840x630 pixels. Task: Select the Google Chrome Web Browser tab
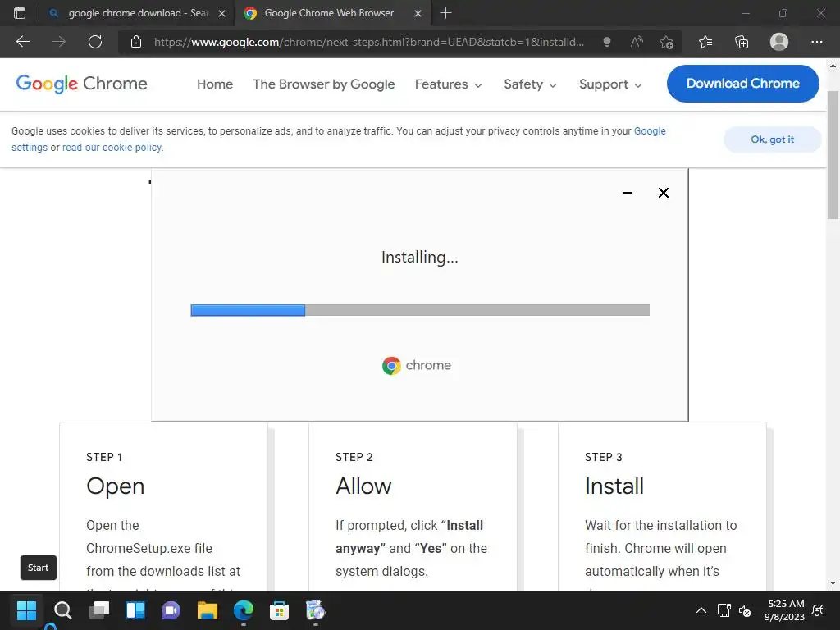tap(332, 13)
